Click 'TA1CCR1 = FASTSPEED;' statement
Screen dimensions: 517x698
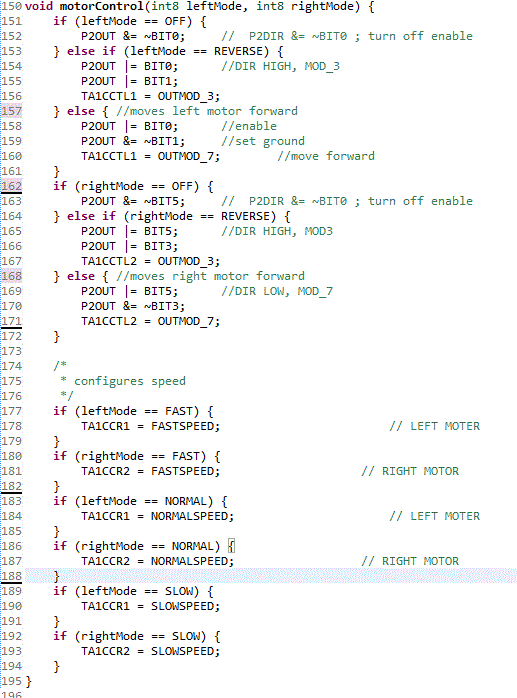click(151, 426)
